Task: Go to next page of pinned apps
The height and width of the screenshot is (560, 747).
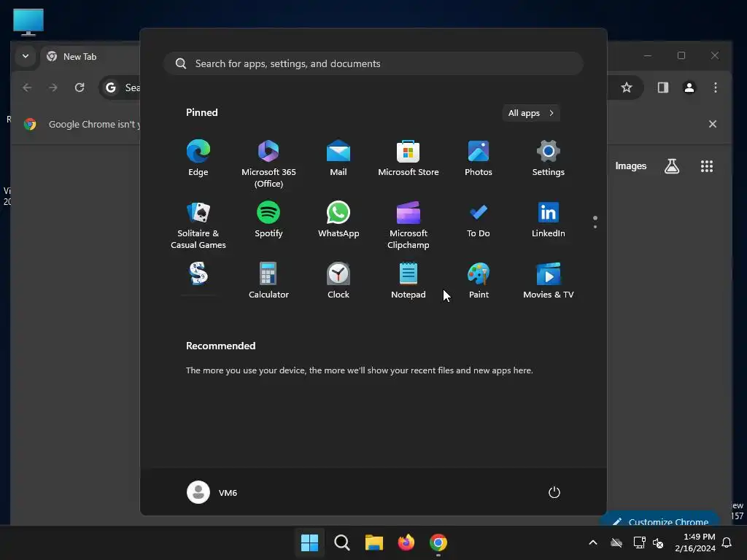Action: [595, 227]
